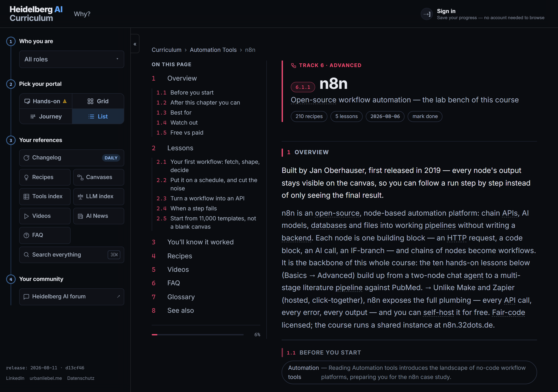Viewport: 558px width, 392px height.
Task: Jump to You'll know it worked section
Action: click(x=200, y=242)
